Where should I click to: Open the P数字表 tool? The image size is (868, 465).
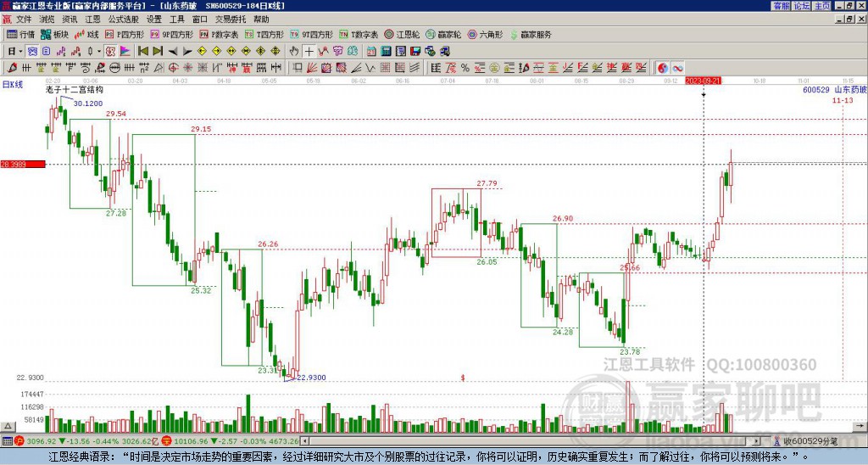click(x=220, y=34)
